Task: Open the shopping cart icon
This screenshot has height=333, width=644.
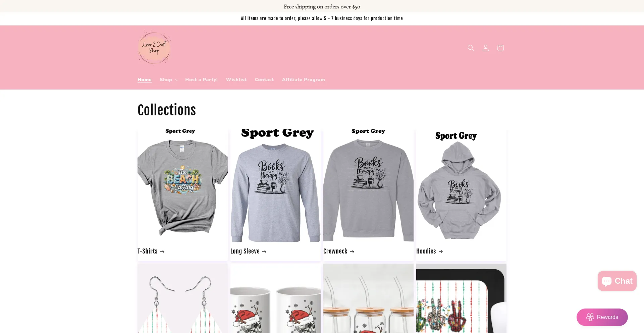Action: [500, 48]
